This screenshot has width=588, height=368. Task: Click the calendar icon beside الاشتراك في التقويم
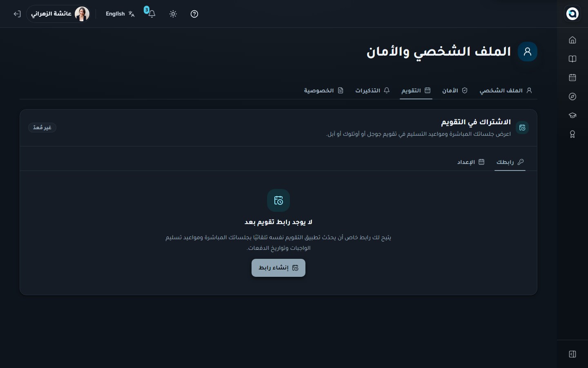point(522,128)
